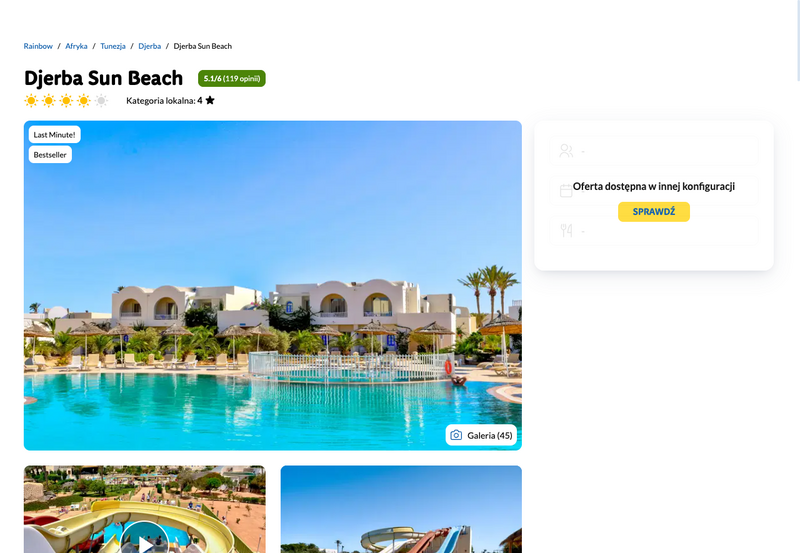Image resolution: width=800 pixels, height=553 pixels.
Task: Click the meal cutlery icon
Action: (x=566, y=231)
